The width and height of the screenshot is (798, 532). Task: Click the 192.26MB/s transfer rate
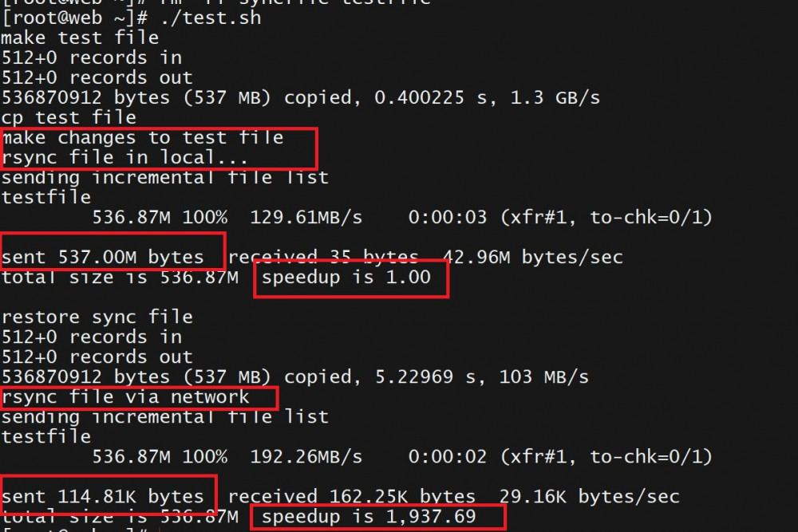tap(306, 457)
